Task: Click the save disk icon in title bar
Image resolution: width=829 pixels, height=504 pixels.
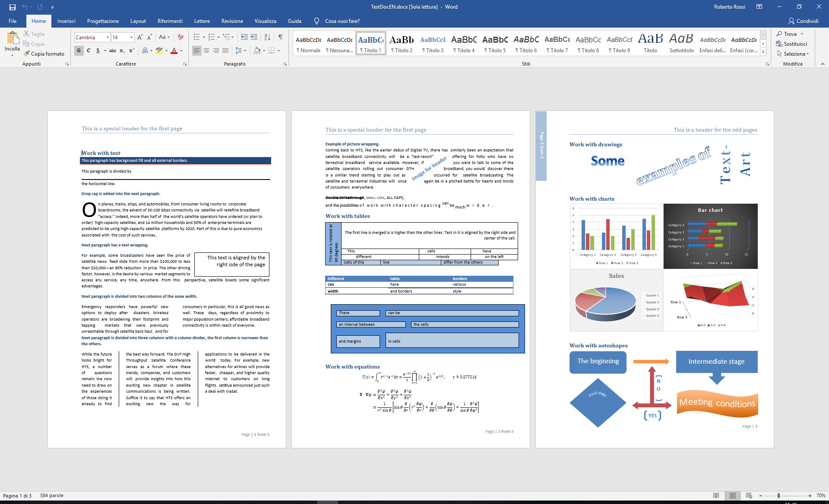Action: click(x=12, y=7)
